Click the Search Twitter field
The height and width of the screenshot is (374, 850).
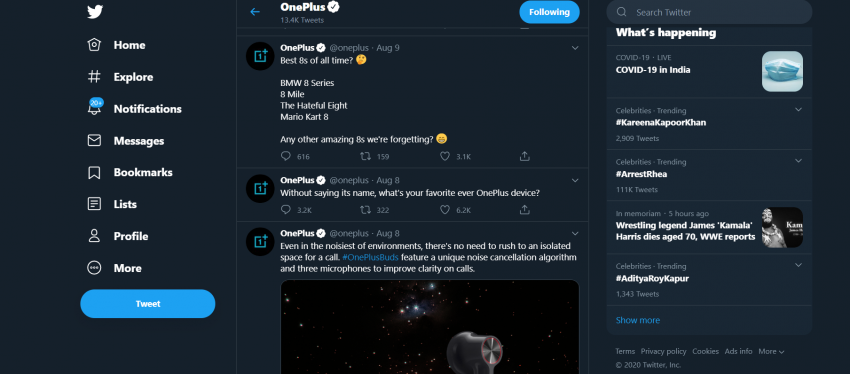tap(709, 12)
